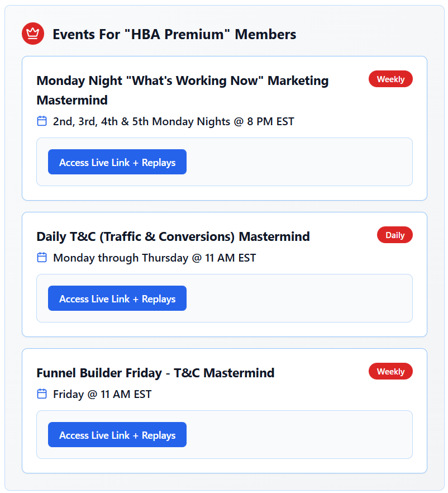Select the Monday Night "What's Working Now" title
This screenshot has height=493, width=448.
(182, 81)
